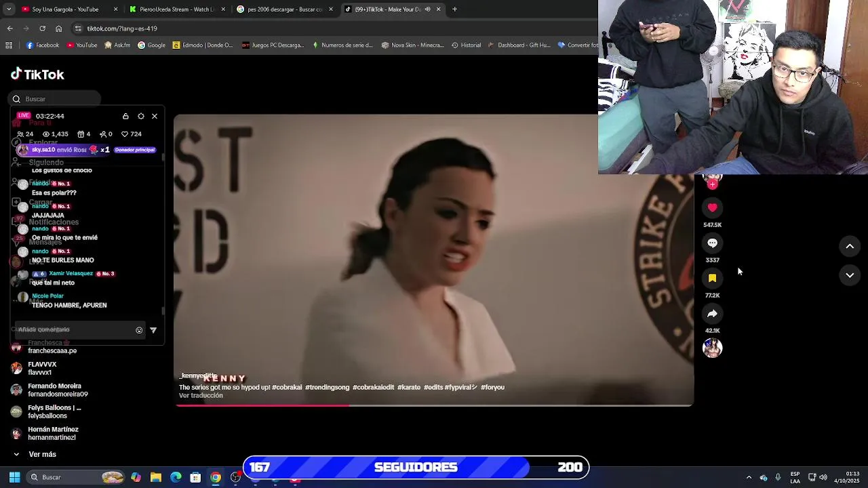Open tab search dropdown arrow
Screen dimensions: 868x488
pos(9,9)
